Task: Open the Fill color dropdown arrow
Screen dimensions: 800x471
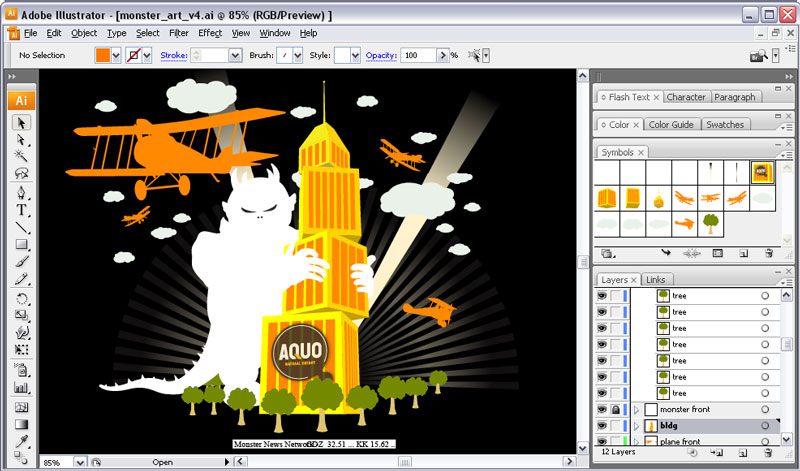Action: 116,55
